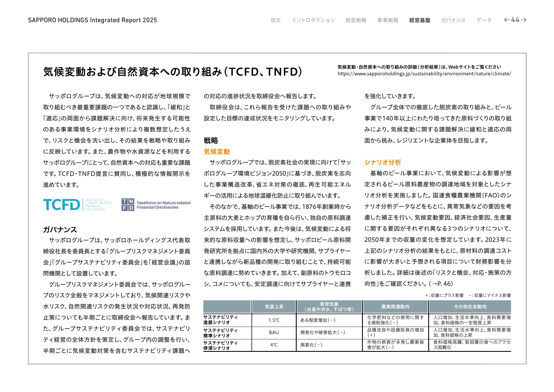Open the 目次 navigation tab

(x=276, y=20)
